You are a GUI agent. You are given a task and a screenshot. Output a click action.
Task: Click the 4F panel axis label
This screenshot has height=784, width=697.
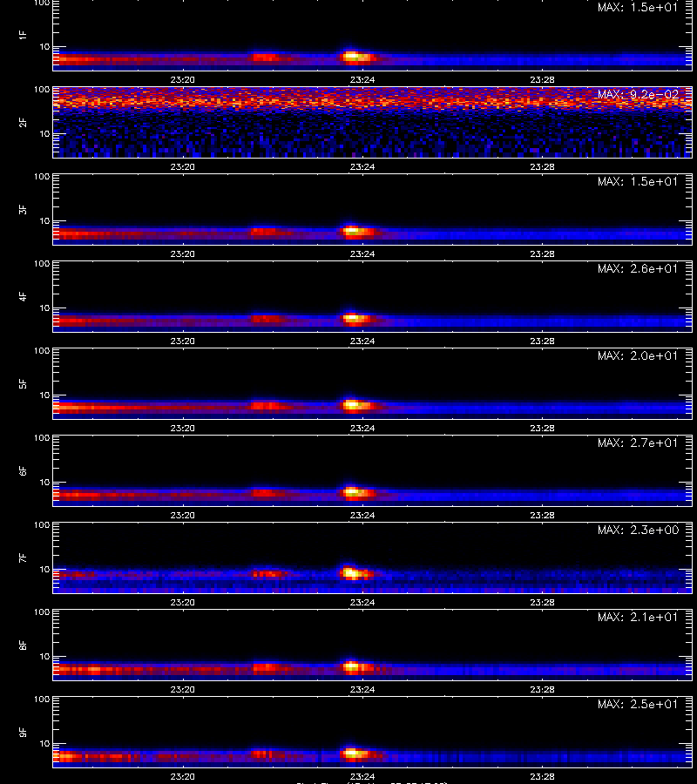coord(23,296)
